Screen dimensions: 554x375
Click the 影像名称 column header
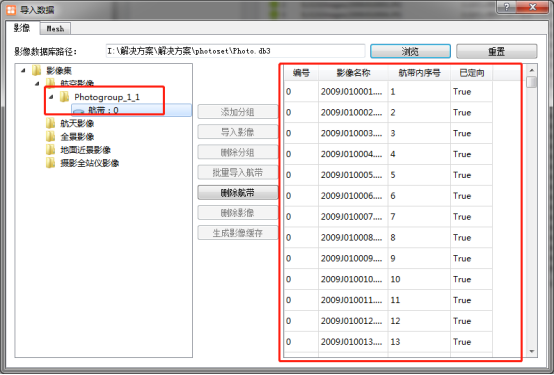[353, 73]
